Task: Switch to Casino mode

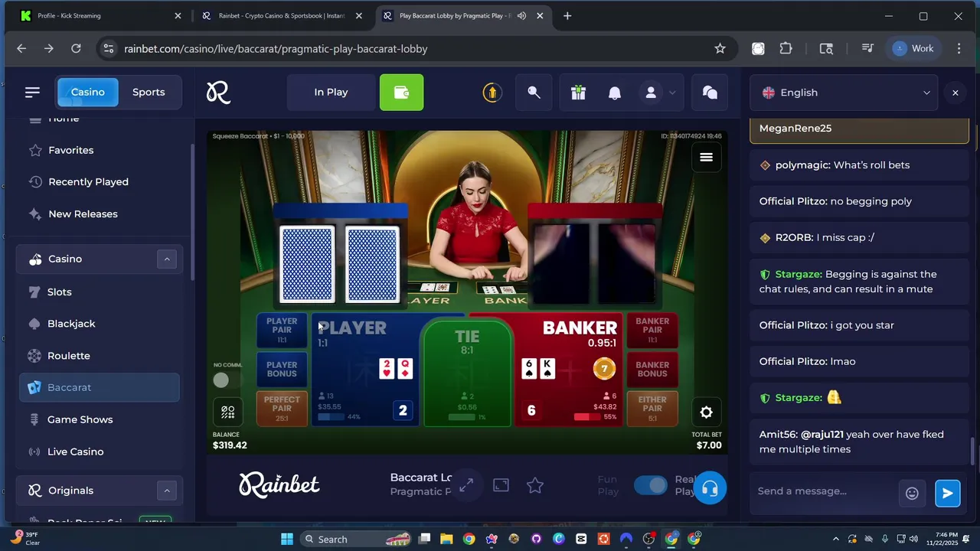Action: (88, 92)
